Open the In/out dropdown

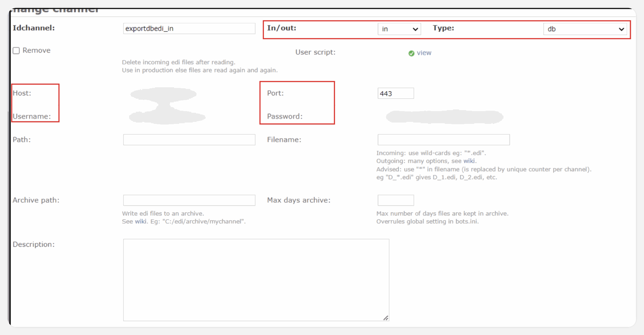(399, 29)
